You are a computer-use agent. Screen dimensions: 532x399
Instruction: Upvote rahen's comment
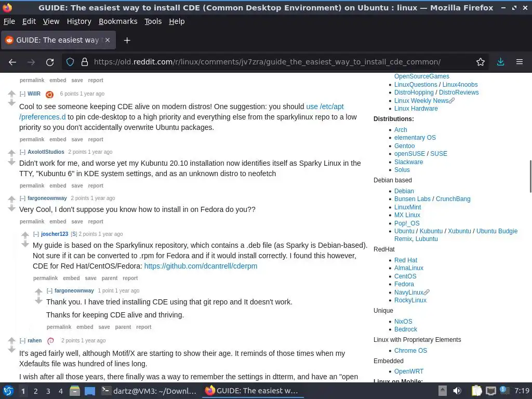[x=11, y=340]
